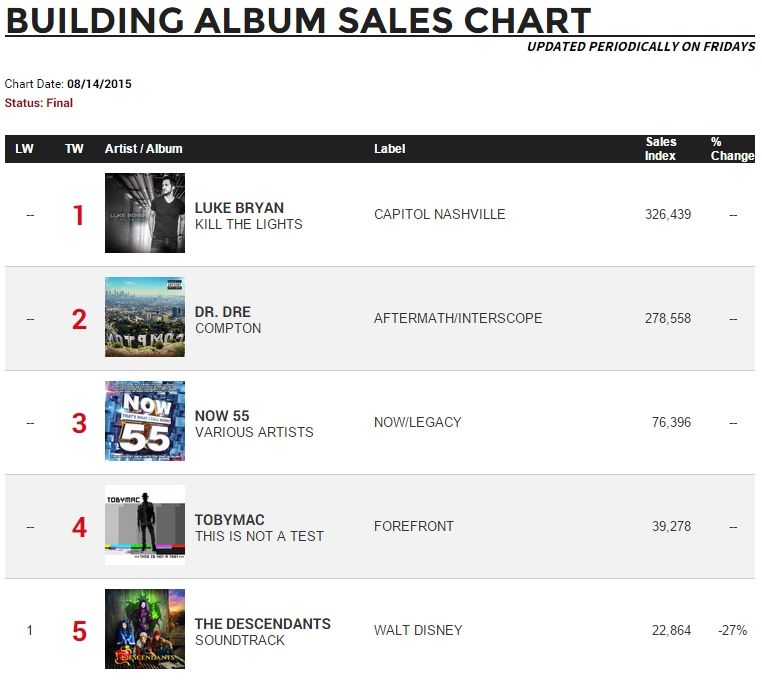Click the CAPITOL NASHVILLE label text
Image resolution: width=762 pixels, height=681 pixels.
tap(439, 214)
